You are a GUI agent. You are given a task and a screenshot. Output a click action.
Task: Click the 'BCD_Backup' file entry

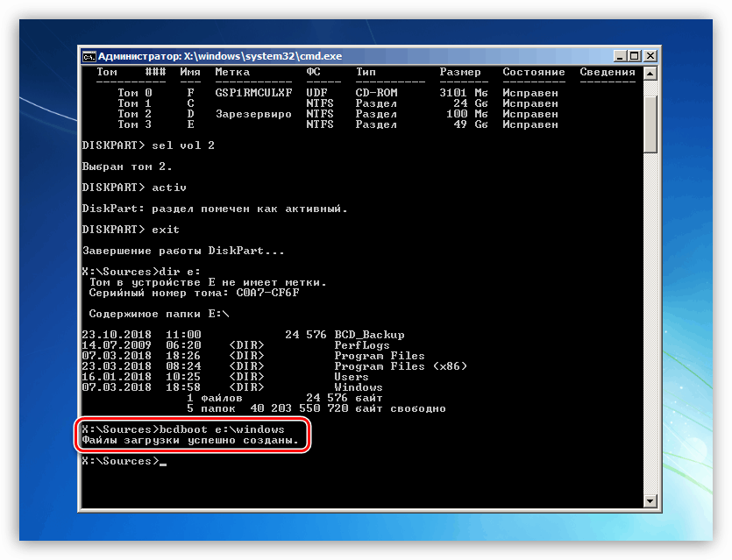[x=369, y=335]
